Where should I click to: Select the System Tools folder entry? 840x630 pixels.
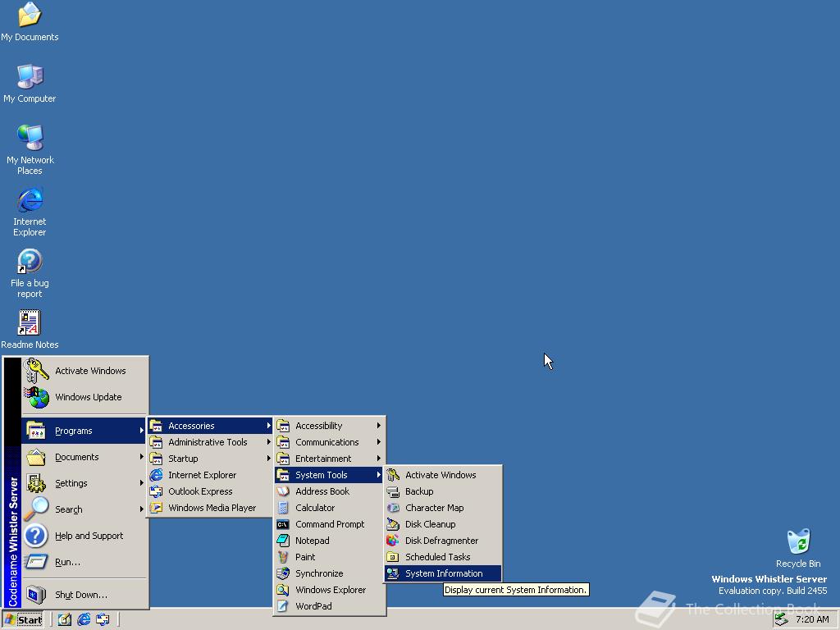(329, 475)
